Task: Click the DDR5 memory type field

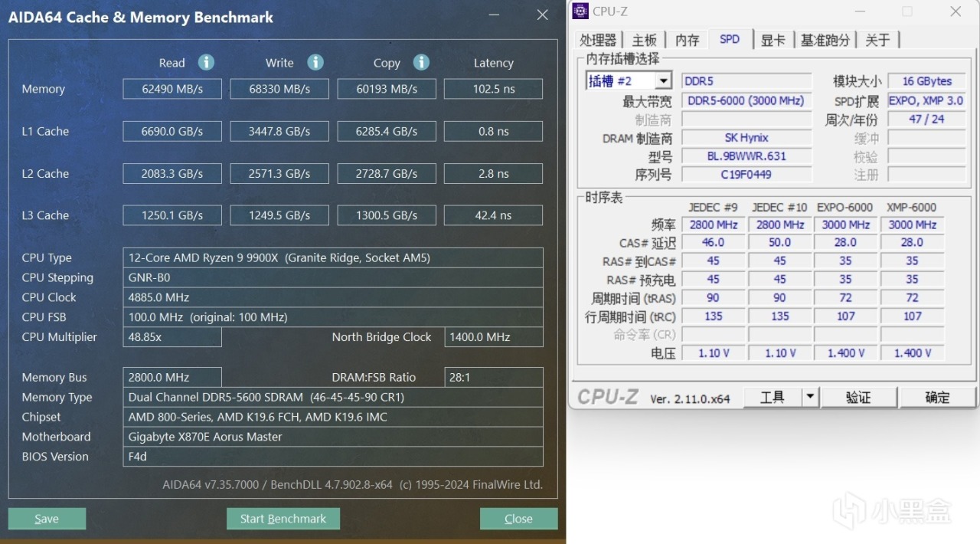Action: point(746,80)
